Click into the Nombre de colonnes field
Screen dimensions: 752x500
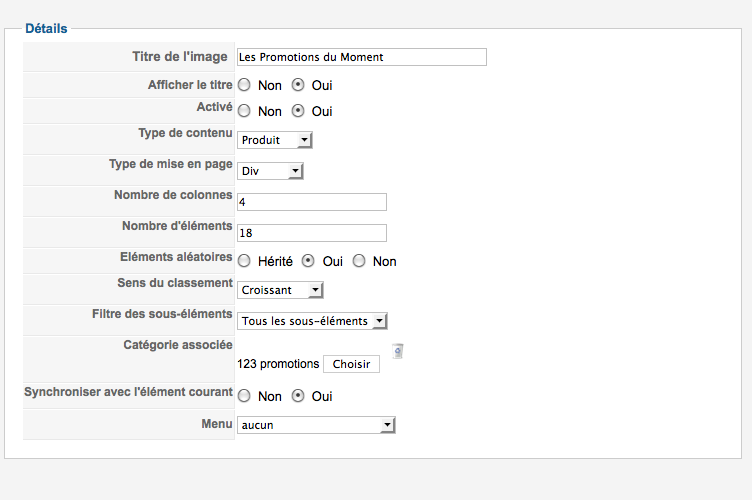click(x=312, y=202)
